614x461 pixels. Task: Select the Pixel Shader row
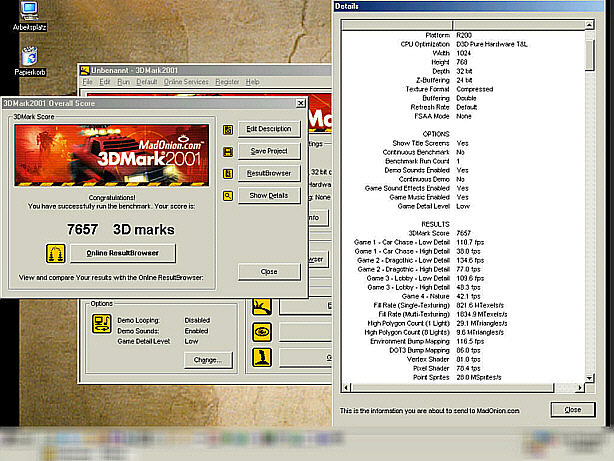click(463, 369)
